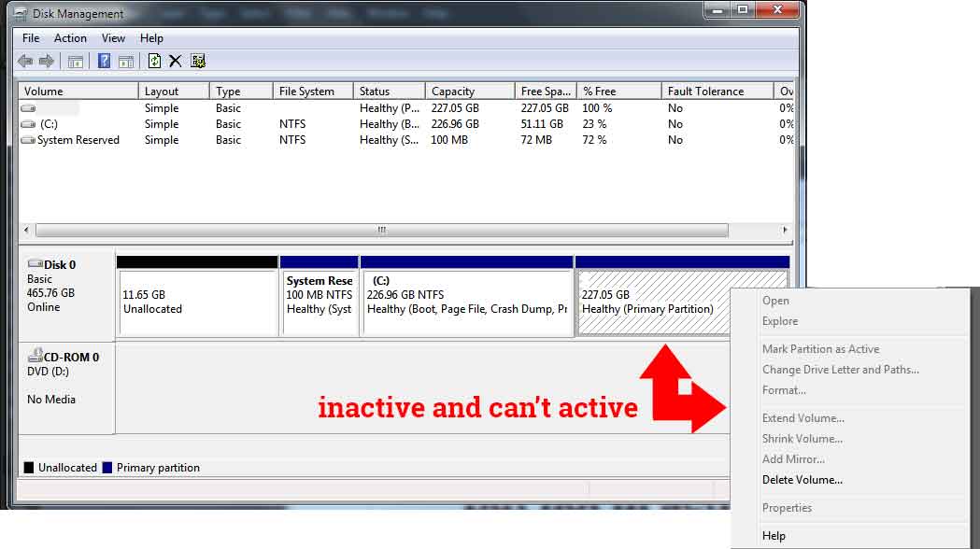The width and height of the screenshot is (980, 549).
Task: Click the horizontal scrollbar below the volume list
Action: (381, 230)
